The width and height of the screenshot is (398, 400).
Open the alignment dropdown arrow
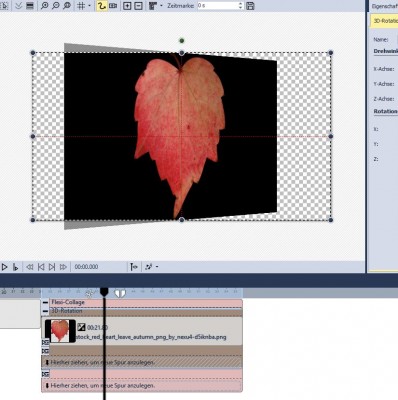pos(161,6)
